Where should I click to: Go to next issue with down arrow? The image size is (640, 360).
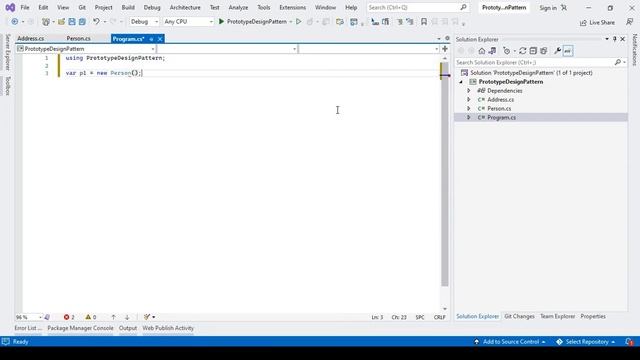[127, 317]
